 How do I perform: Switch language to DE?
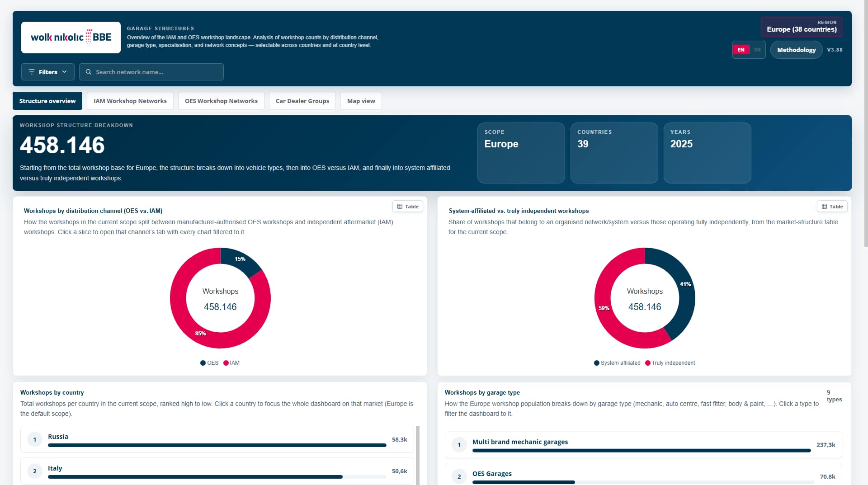(758, 50)
